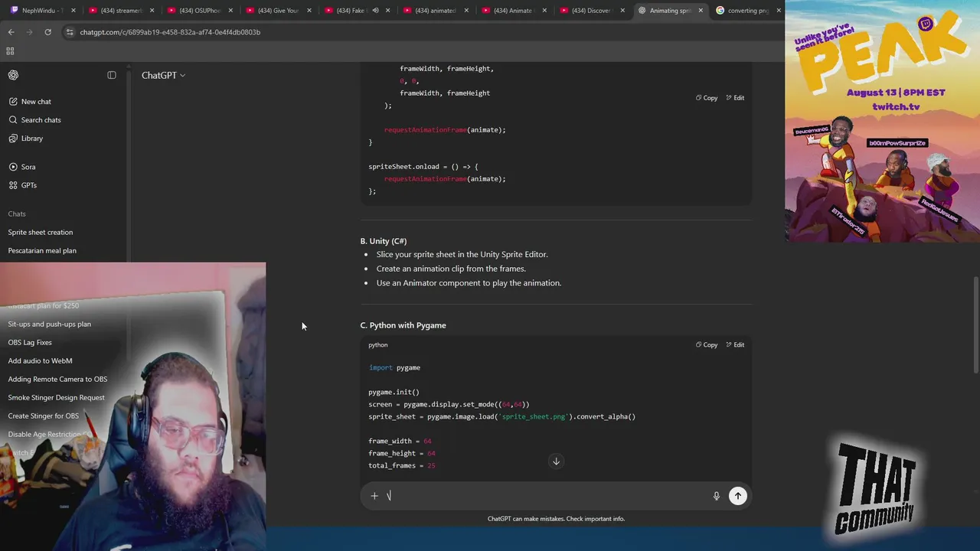
Task: Click the plus attach icon in composer
Action: 374,496
